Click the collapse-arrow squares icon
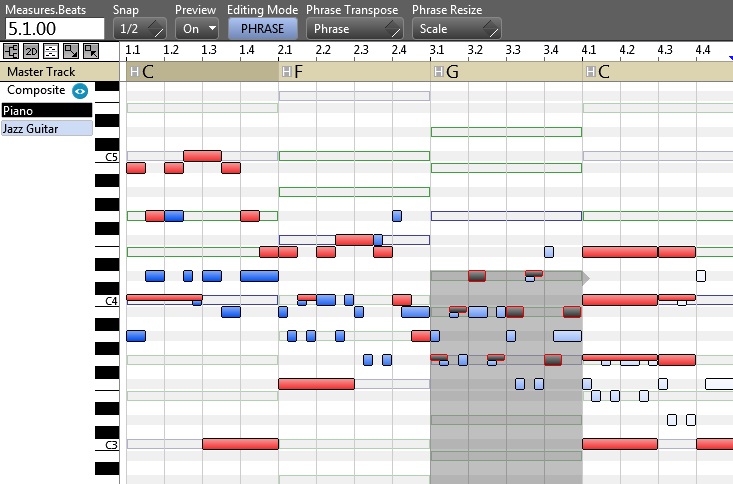733x484 pixels. 91,51
